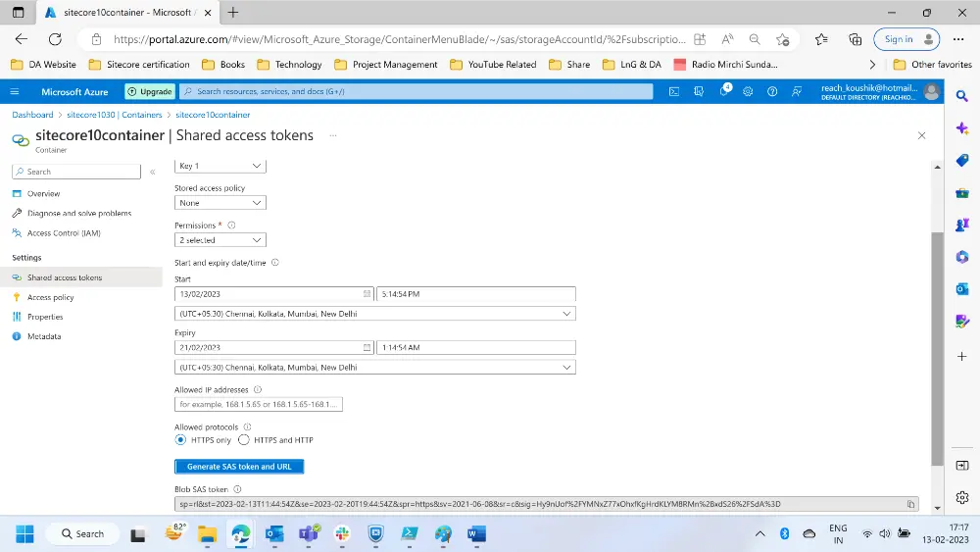Open Diagnose and solve problems
The width and height of the screenshot is (980, 552).
79,213
